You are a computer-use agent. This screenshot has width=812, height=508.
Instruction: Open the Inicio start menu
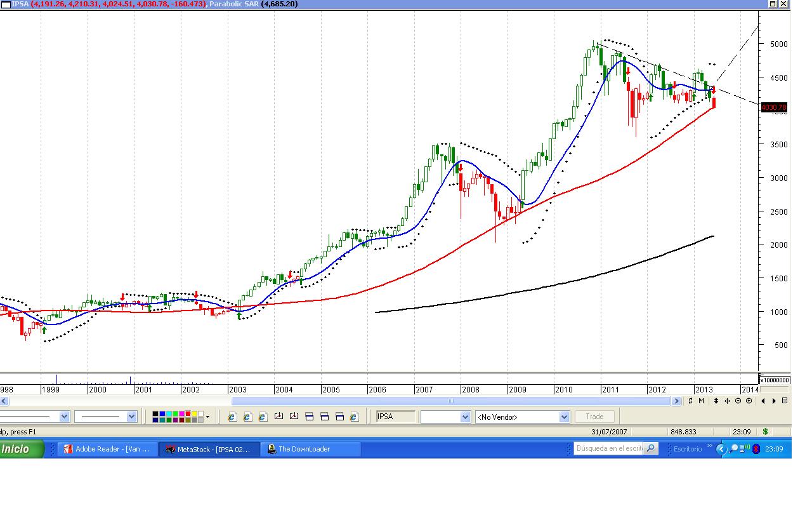coord(22,449)
